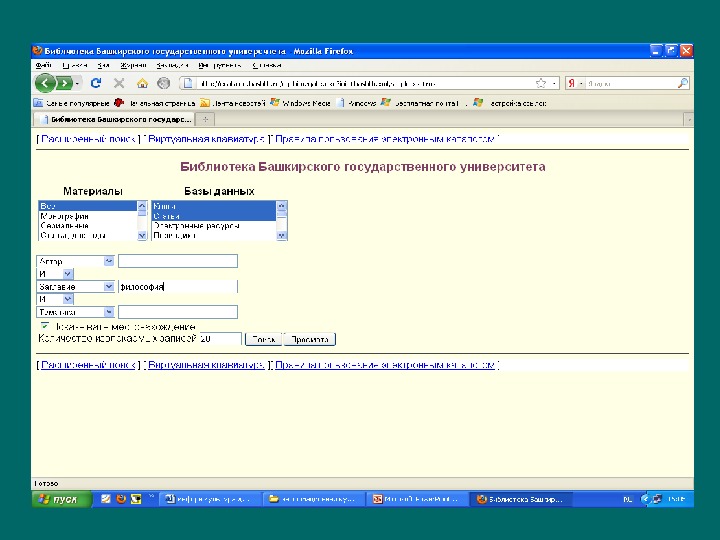Select Все in Материалы list
The height and width of the screenshot is (540, 720).
tap(87, 206)
